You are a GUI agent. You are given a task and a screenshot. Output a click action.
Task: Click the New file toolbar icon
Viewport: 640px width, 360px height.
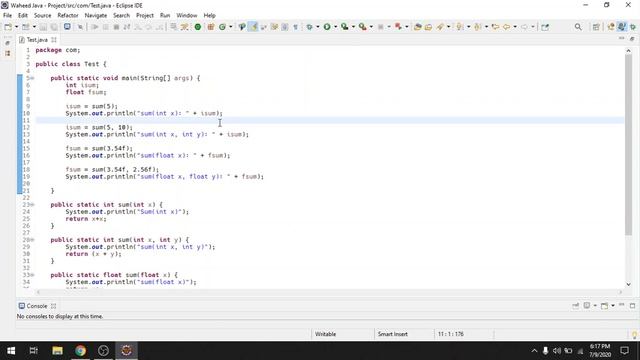pos(8,27)
